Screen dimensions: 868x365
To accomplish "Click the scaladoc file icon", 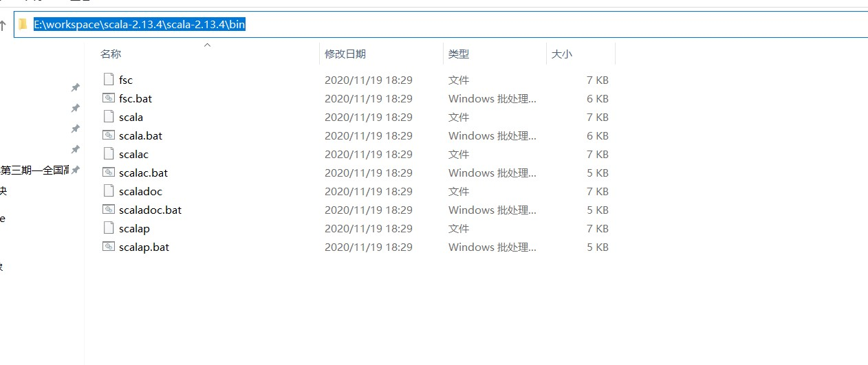I will (x=108, y=191).
